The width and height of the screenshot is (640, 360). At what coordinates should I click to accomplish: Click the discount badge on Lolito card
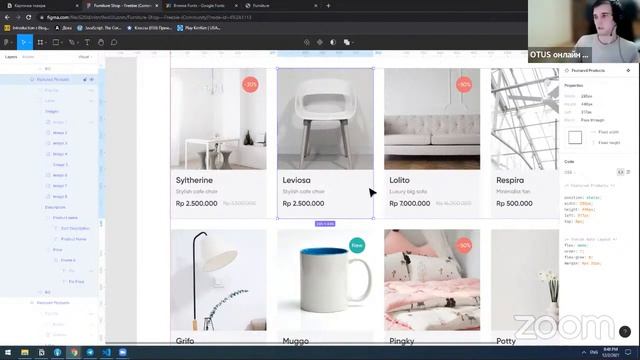click(464, 84)
